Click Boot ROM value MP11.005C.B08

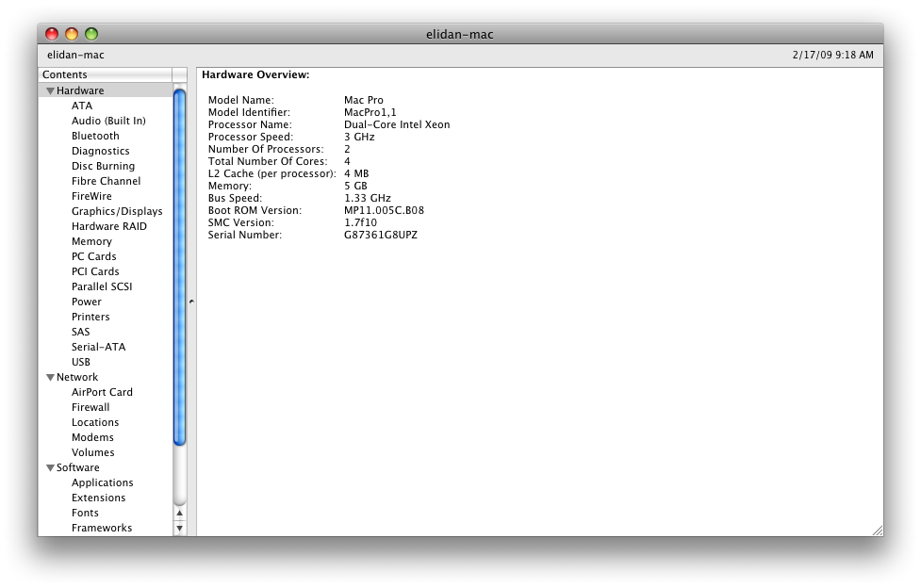click(384, 210)
